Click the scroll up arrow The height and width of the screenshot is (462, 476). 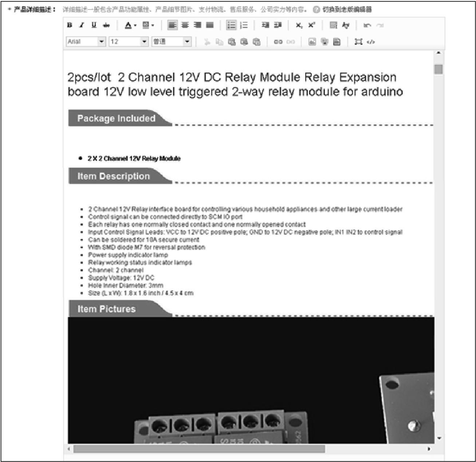pyautogui.click(x=438, y=53)
